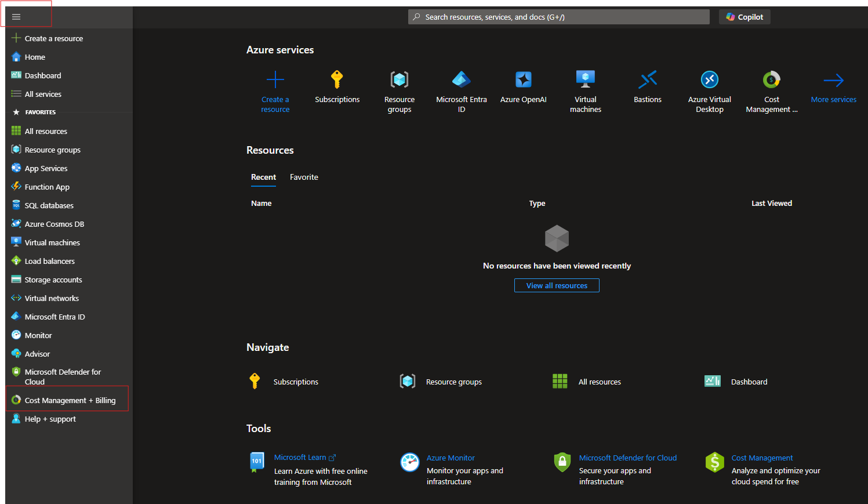The height and width of the screenshot is (504, 868).
Task: Open the hamburger portal menu
Action: (16, 17)
